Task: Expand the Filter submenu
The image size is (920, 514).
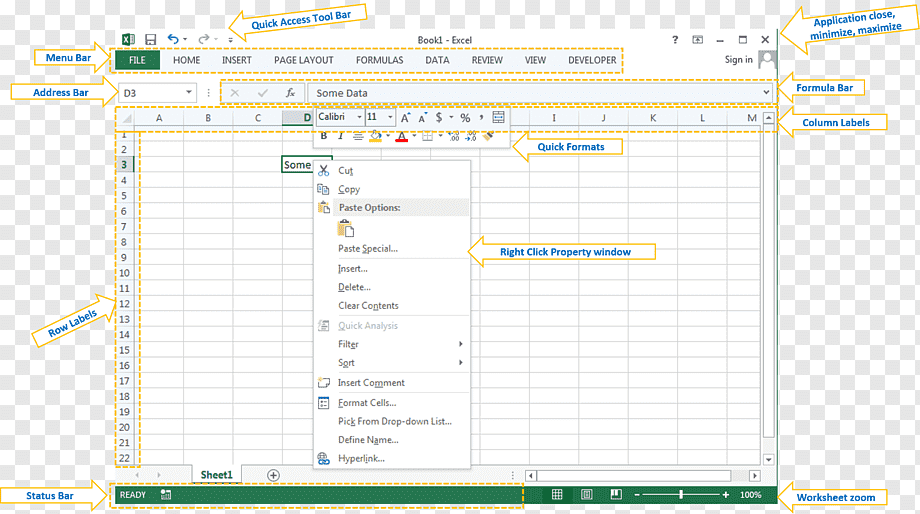Action: coord(392,344)
